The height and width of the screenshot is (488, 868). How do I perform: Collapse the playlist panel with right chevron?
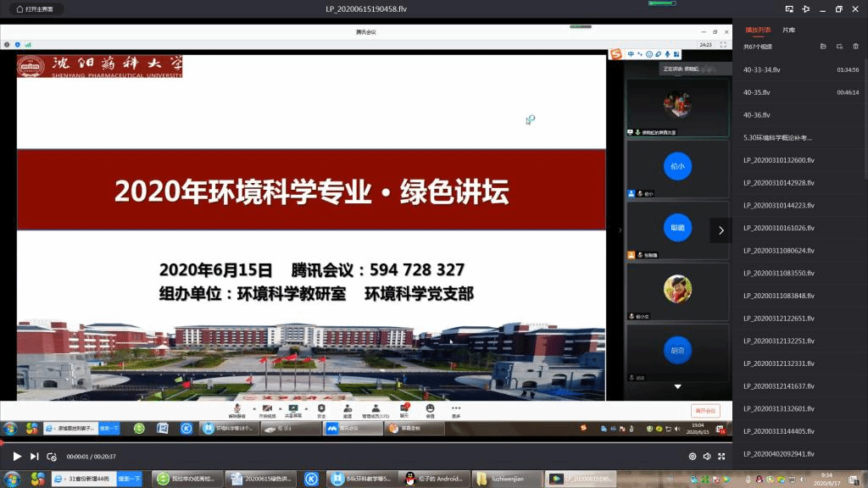coord(721,230)
